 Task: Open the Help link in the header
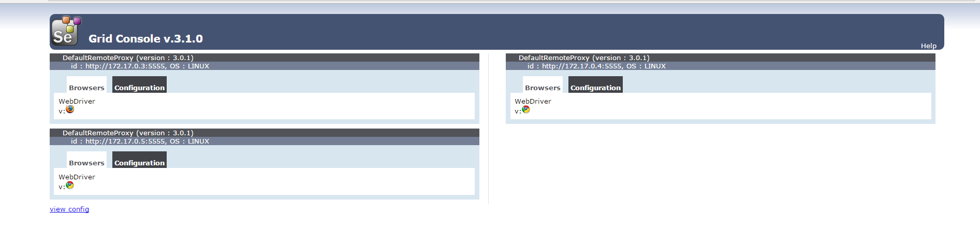click(928, 46)
